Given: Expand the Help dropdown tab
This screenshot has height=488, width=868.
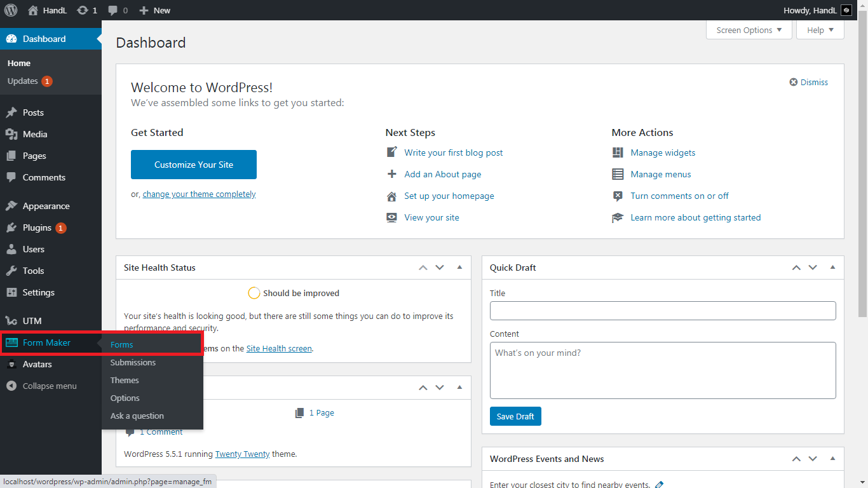Looking at the screenshot, I should click(820, 30).
